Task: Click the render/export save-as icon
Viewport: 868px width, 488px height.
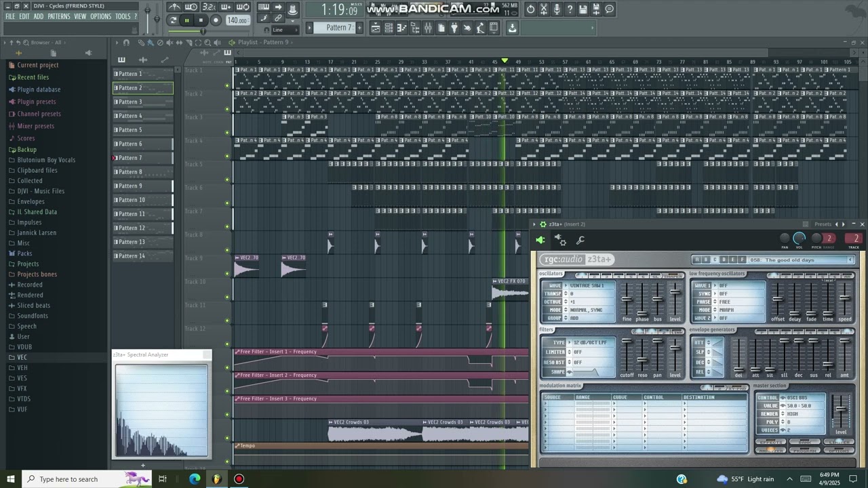Action: [x=596, y=9]
